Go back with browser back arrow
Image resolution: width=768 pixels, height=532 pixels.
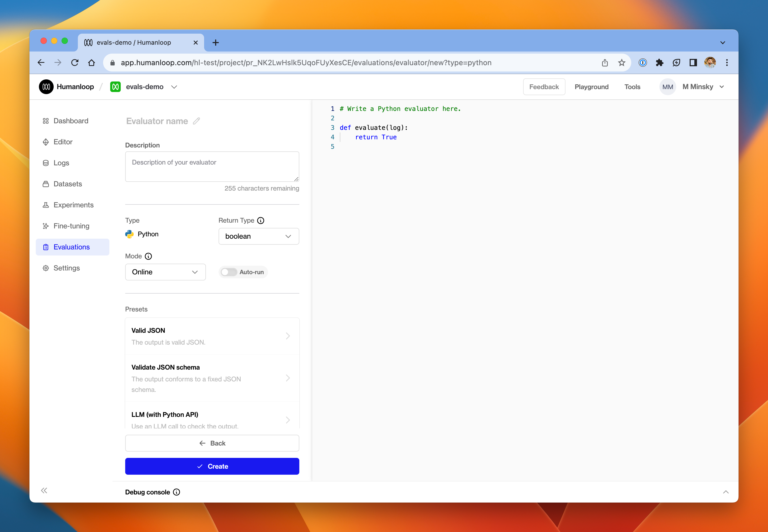[x=41, y=62]
